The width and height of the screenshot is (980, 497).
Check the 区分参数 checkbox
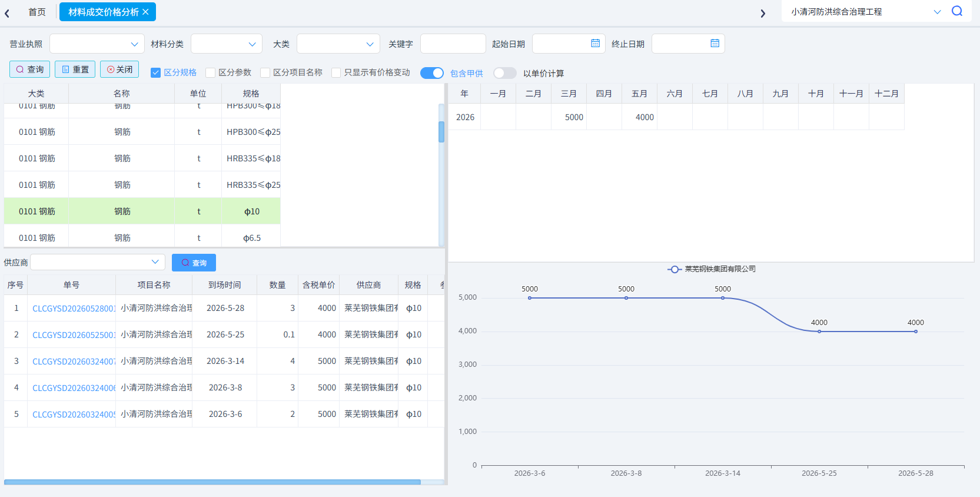pos(210,72)
